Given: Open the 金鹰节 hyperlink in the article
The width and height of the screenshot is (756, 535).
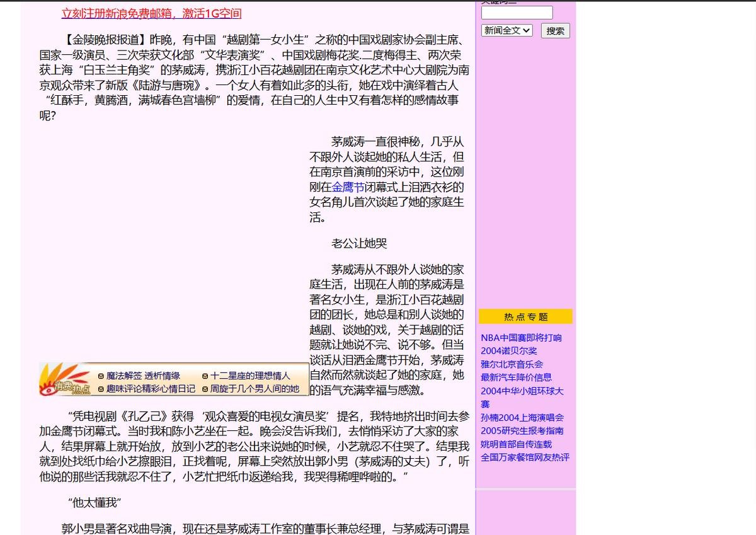Looking at the screenshot, I should pos(348,187).
